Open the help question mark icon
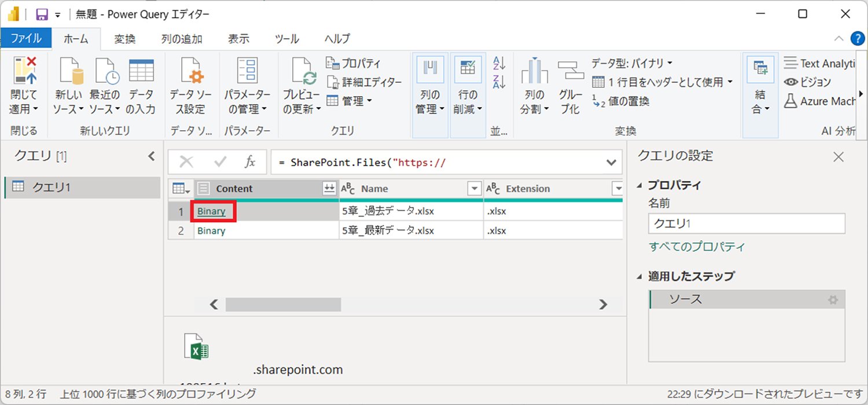 click(x=858, y=39)
